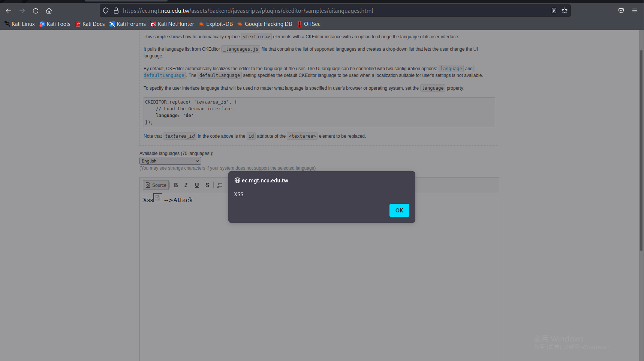
Task: Toggle Source view in CKEditor toolbar
Action: 156,185
